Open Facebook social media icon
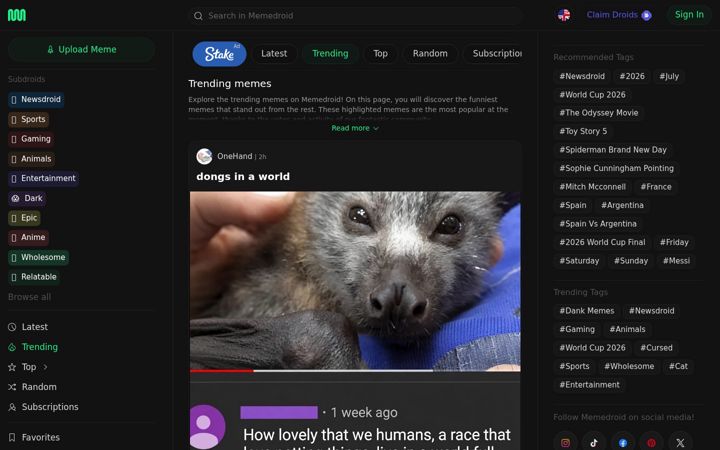 pyautogui.click(x=623, y=443)
